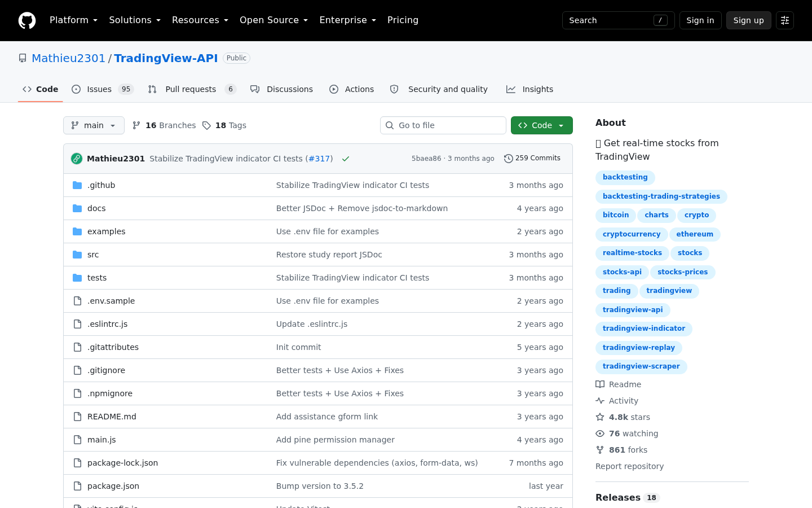Switch to the Discussions tab
This screenshot has height=508, width=812.
(281, 89)
